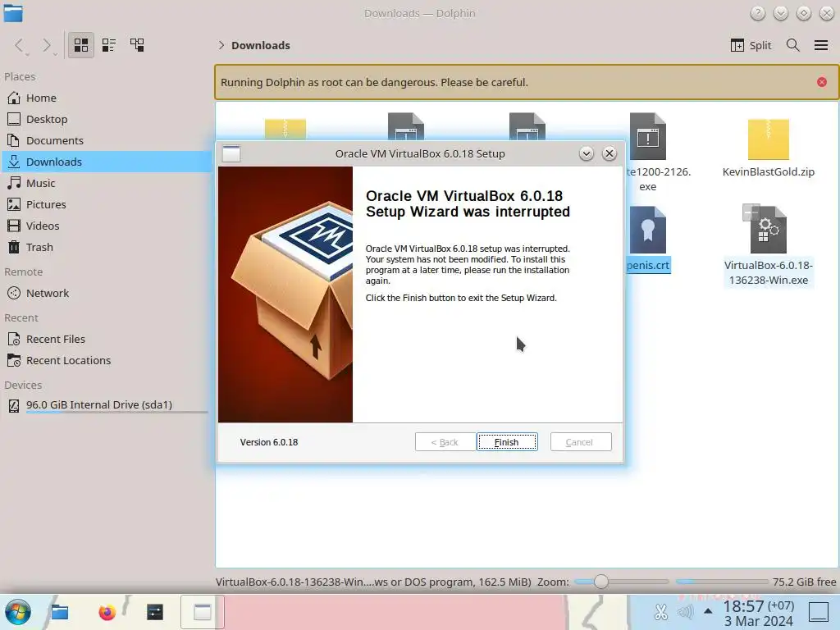Open the Videos place
The image size is (840, 630).
107,226
